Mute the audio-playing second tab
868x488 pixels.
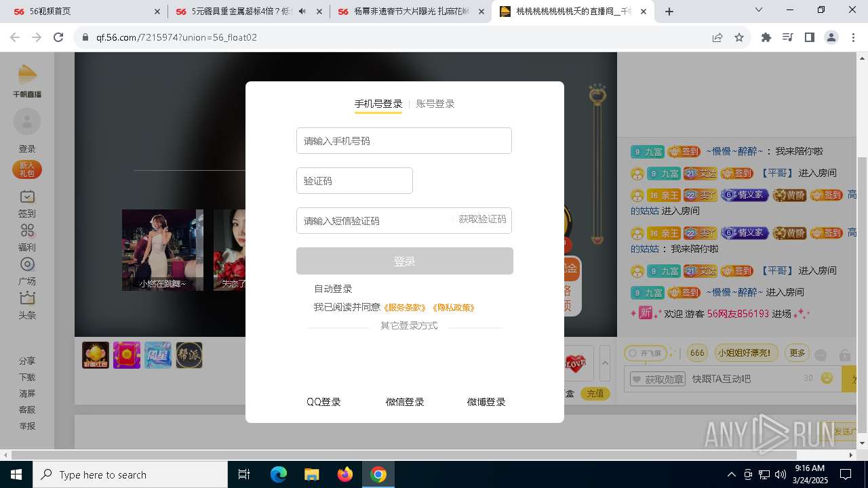click(x=302, y=12)
